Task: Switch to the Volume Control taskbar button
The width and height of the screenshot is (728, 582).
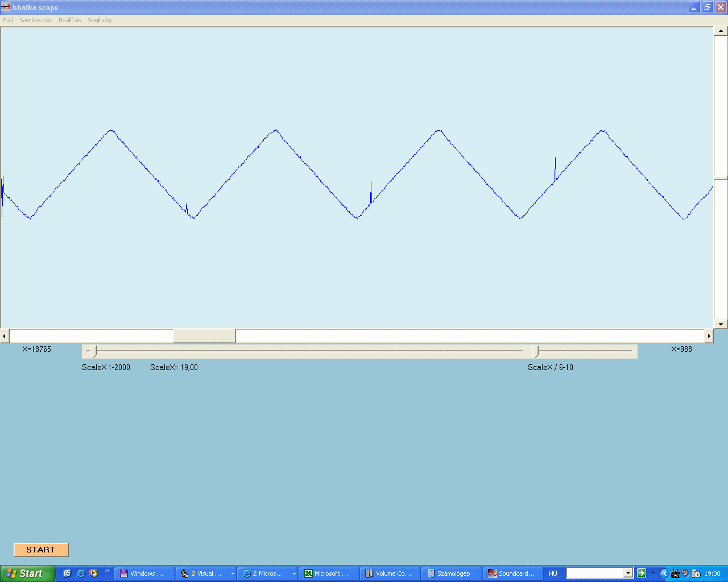Action: [390, 573]
